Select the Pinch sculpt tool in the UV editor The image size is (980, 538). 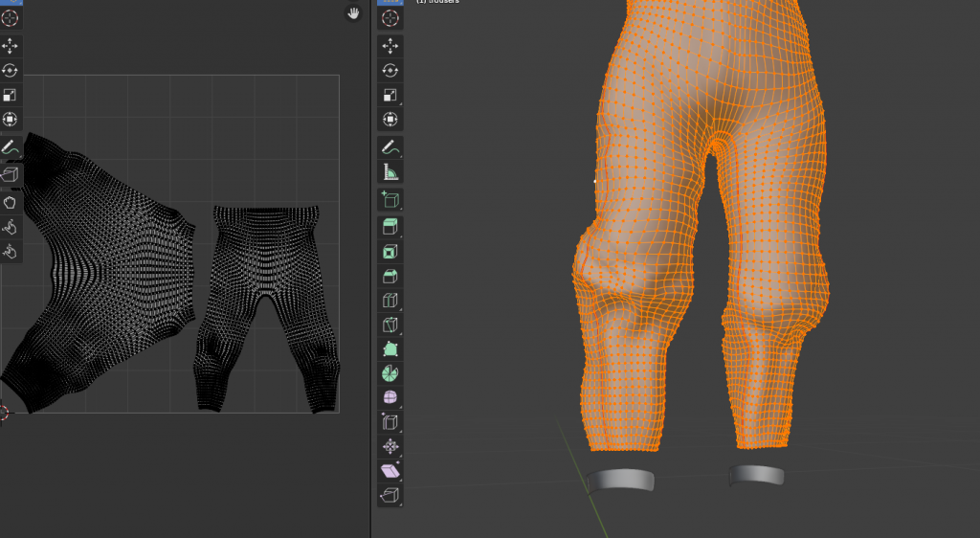(10, 251)
